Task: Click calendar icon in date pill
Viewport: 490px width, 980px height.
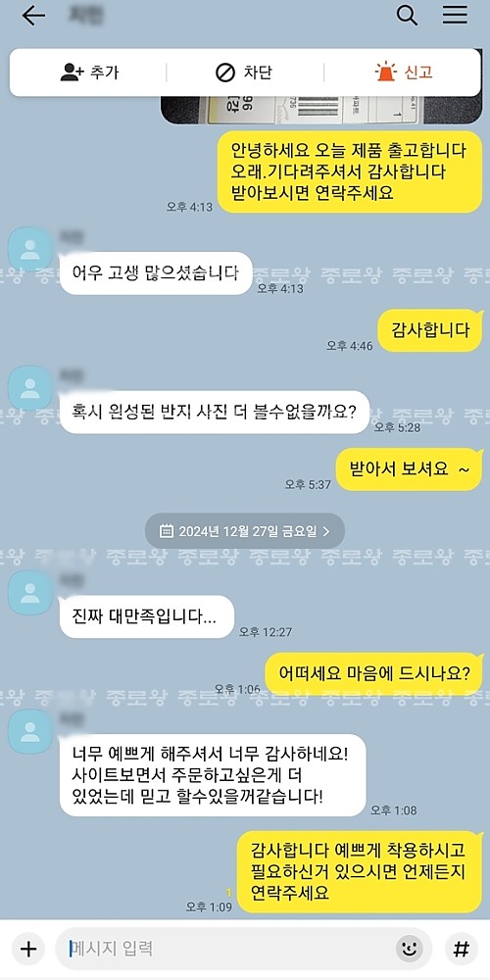Action: click(166, 531)
